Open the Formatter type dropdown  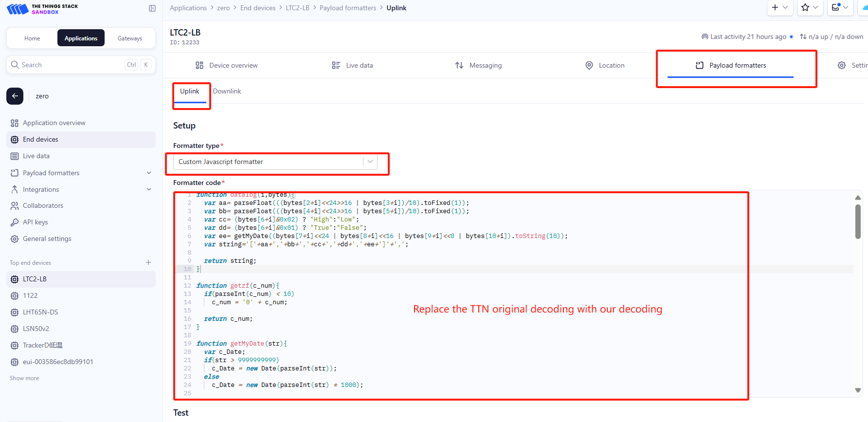[x=275, y=162]
